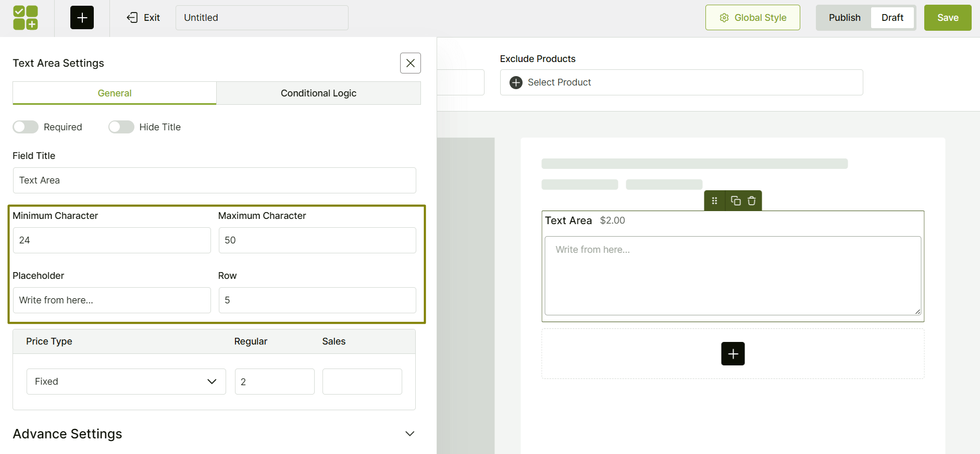Set status to Draft

click(x=892, y=18)
